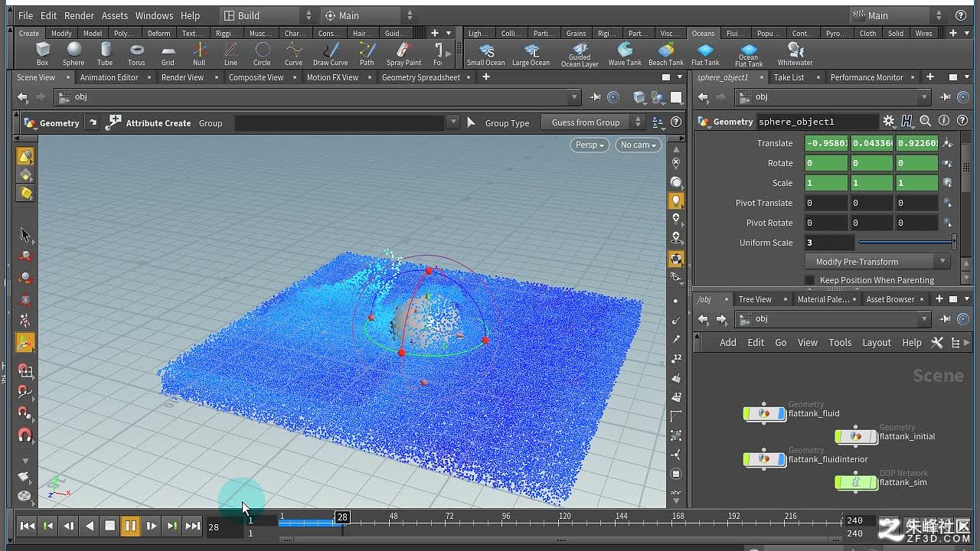Open the Persp viewport dropdown
The height and width of the screenshot is (551, 980).
590,145
